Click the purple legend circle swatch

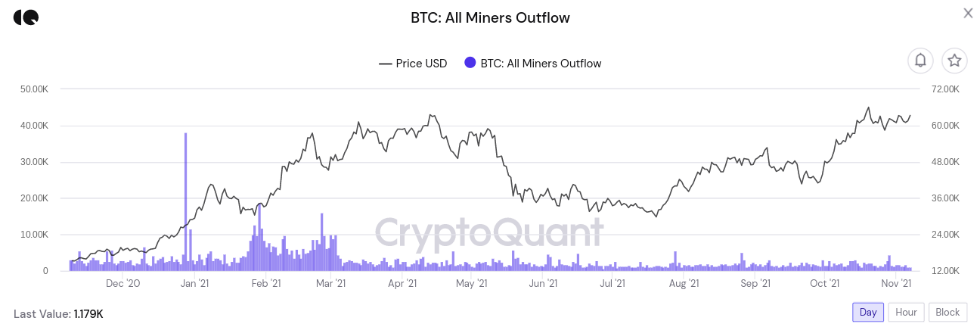470,64
